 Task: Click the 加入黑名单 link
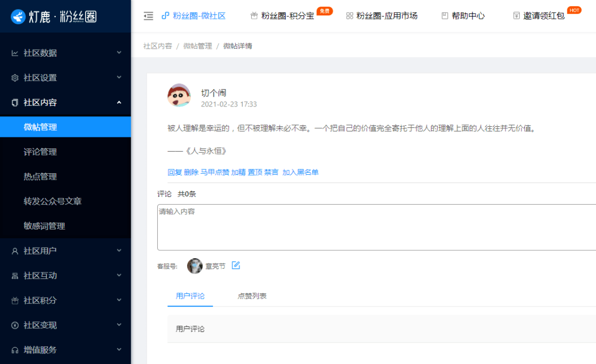pos(300,173)
